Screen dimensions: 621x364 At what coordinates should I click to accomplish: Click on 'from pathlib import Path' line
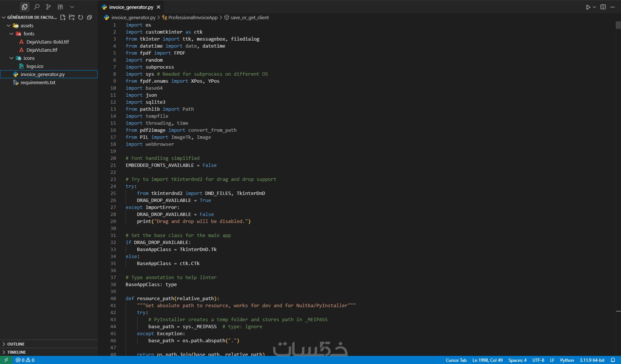click(x=160, y=109)
